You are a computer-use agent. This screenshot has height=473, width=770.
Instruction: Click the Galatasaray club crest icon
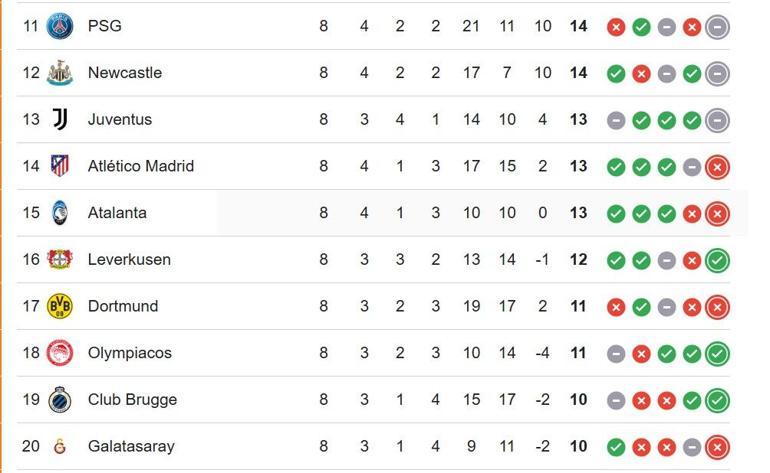click(x=60, y=446)
